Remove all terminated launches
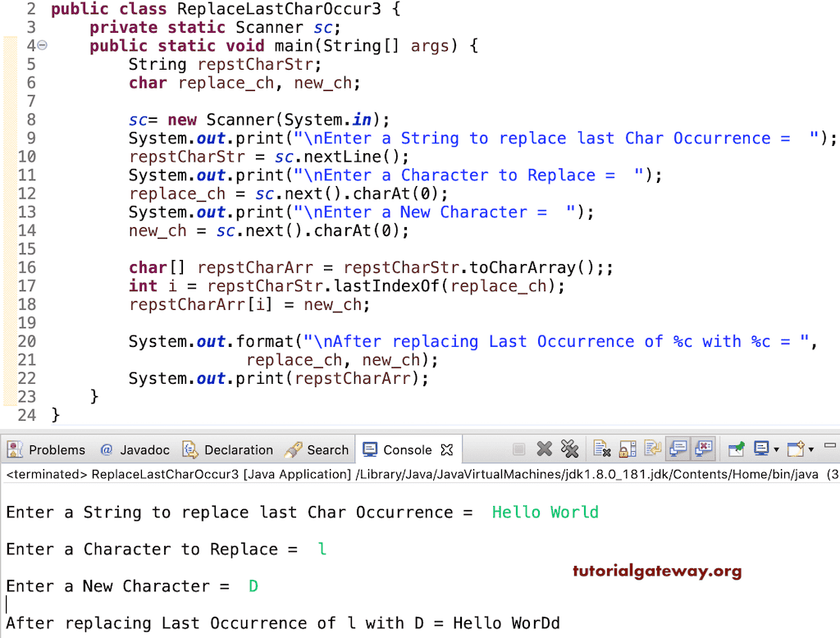840x638 pixels. pos(570,449)
